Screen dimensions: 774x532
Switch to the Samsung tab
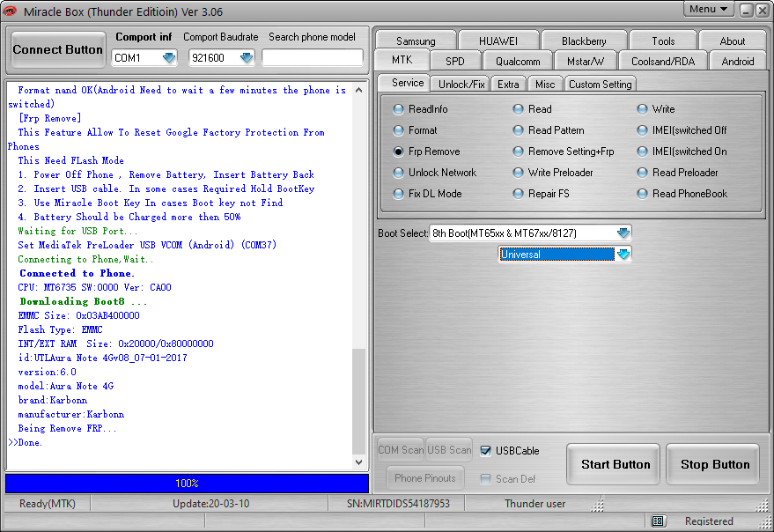(x=416, y=41)
